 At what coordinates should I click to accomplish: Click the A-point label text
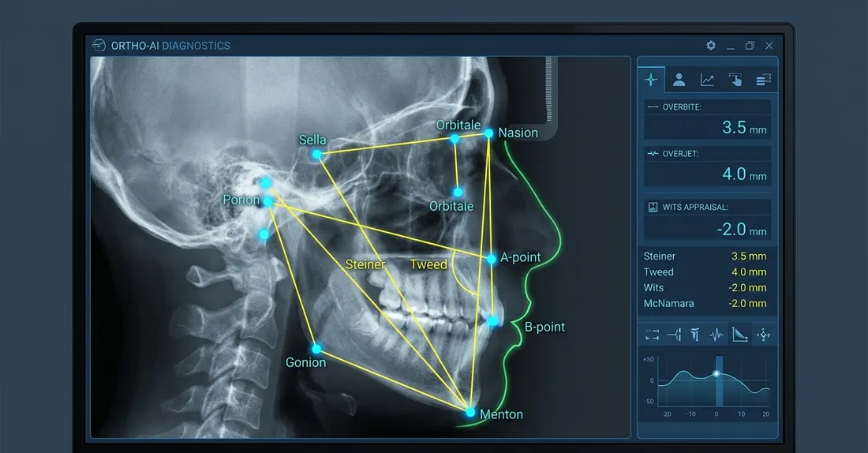(520, 257)
